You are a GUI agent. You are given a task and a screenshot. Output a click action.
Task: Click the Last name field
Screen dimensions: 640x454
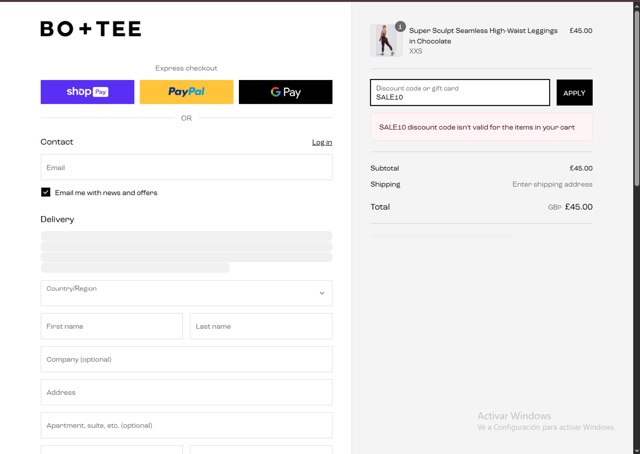pyautogui.click(x=261, y=326)
